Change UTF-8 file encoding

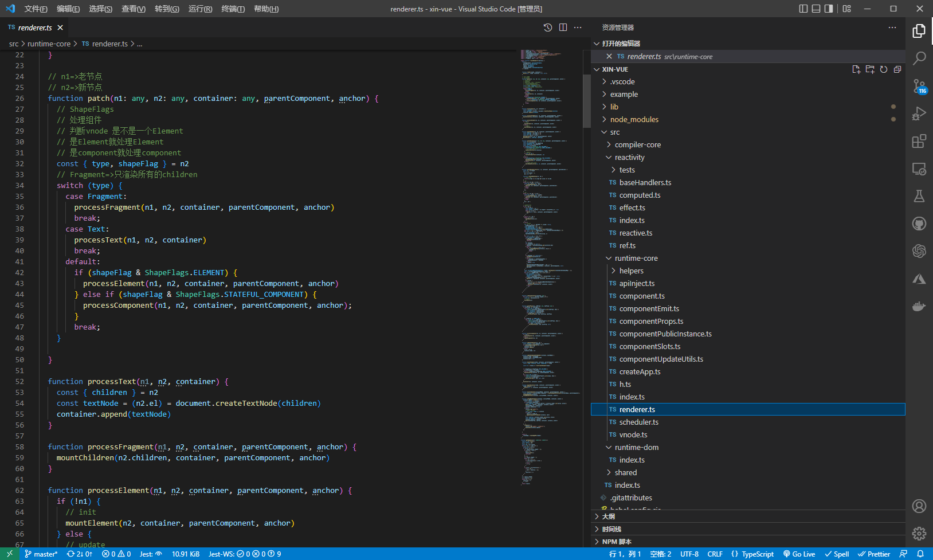[689, 554]
